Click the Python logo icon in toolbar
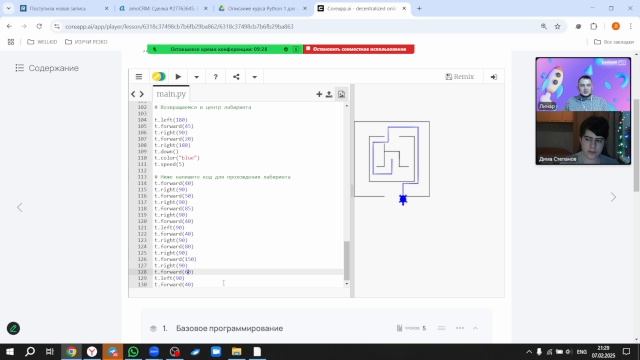The width and height of the screenshot is (640, 360). point(158,77)
